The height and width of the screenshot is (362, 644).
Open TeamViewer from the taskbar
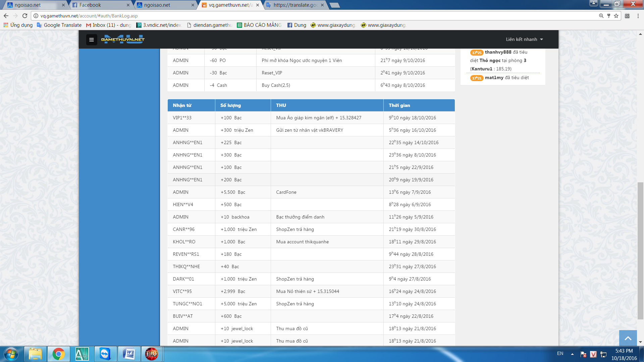[x=105, y=354]
